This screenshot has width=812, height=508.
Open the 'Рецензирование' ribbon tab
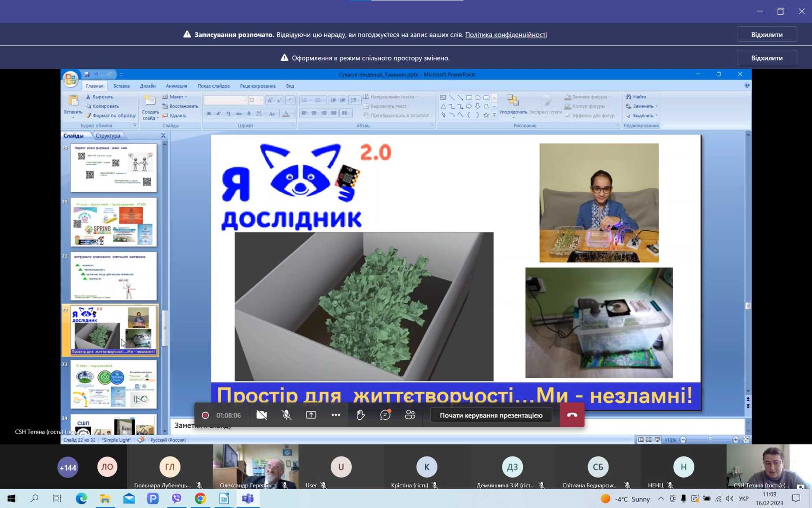click(258, 86)
